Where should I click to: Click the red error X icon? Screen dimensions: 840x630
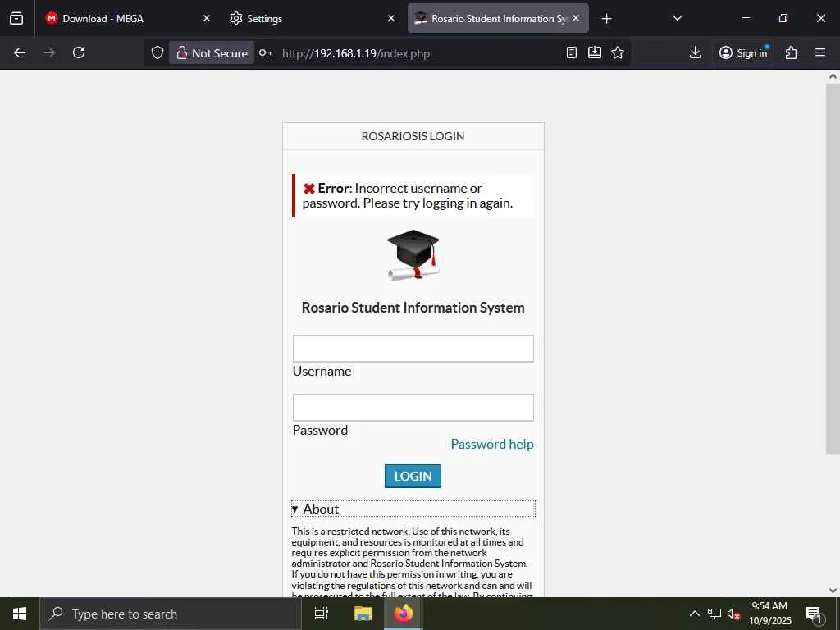click(x=309, y=189)
